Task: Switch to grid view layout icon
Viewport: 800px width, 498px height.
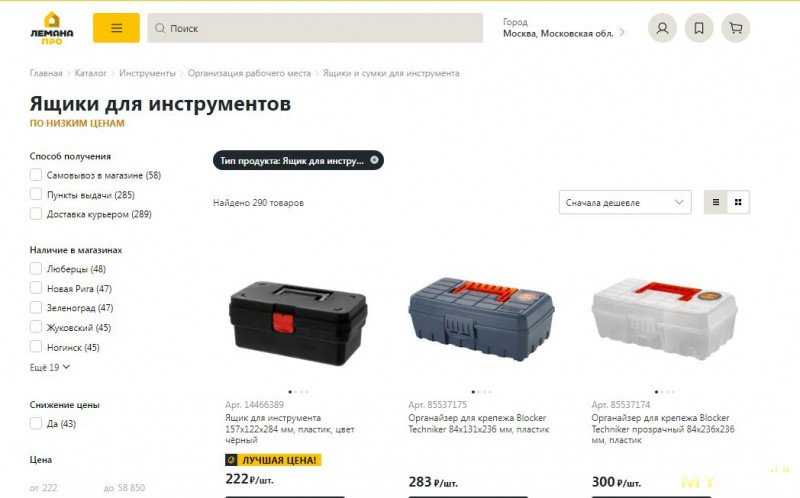Action: click(738, 202)
